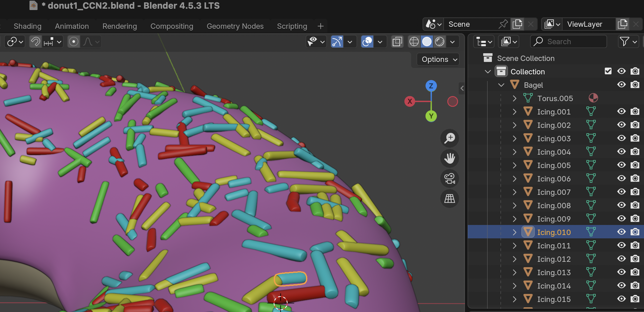
Task: Toggle X-Ray mode in viewport
Action: (397, 42)
